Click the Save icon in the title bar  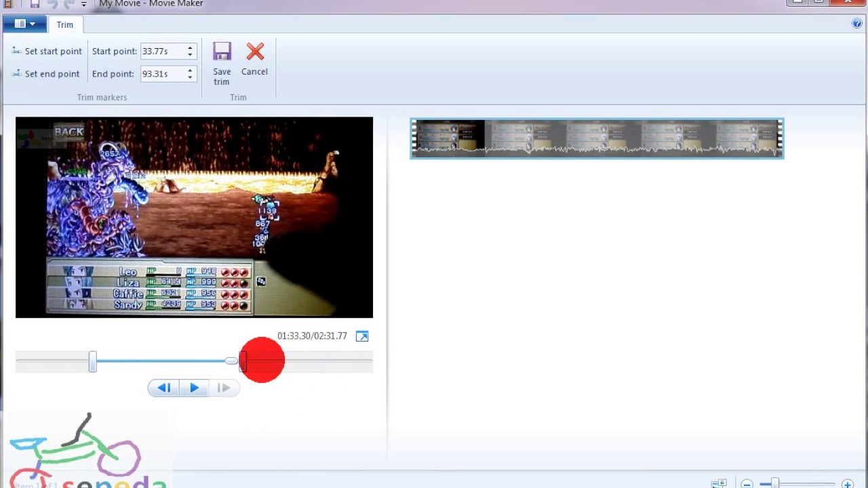pos(35,3)
